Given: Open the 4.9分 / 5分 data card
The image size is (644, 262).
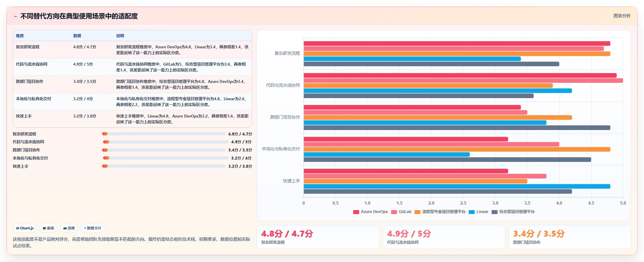Looking at the screenshot, I should click(444, 237).
